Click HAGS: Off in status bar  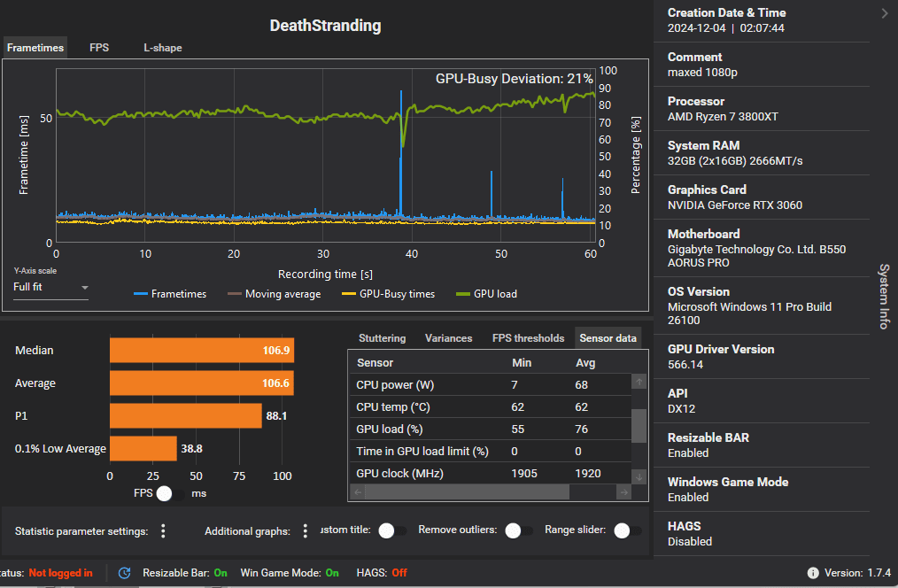pos(382,573)
